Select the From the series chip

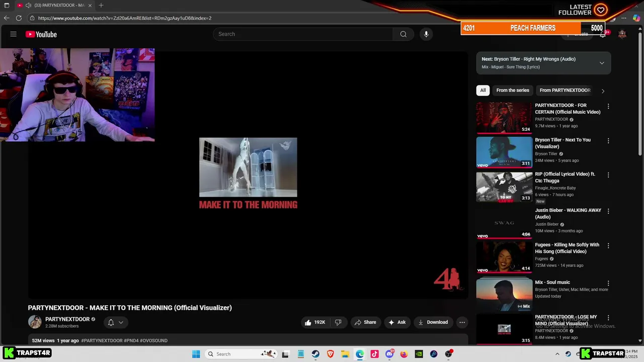click(513, 90)
